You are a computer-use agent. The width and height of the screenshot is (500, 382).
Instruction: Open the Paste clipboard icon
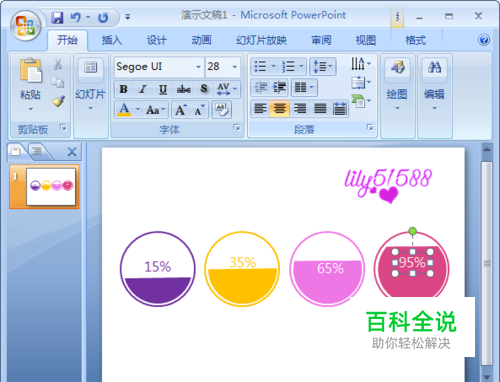[x=30, y=71]
